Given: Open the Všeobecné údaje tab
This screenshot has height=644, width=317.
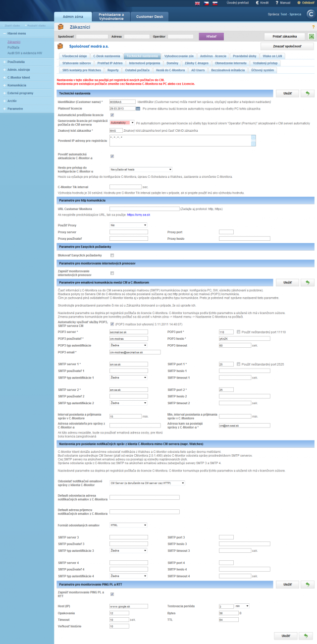Looking at the screenshot, I should (73, 56).
